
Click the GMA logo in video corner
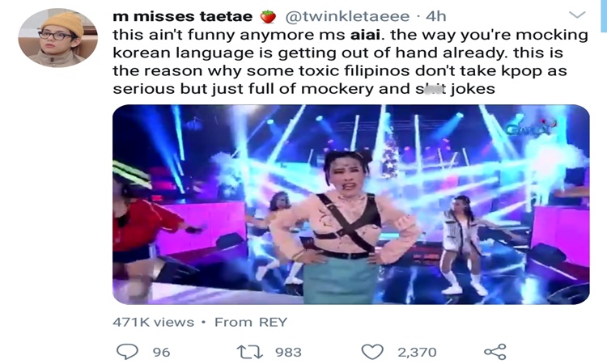531,128
